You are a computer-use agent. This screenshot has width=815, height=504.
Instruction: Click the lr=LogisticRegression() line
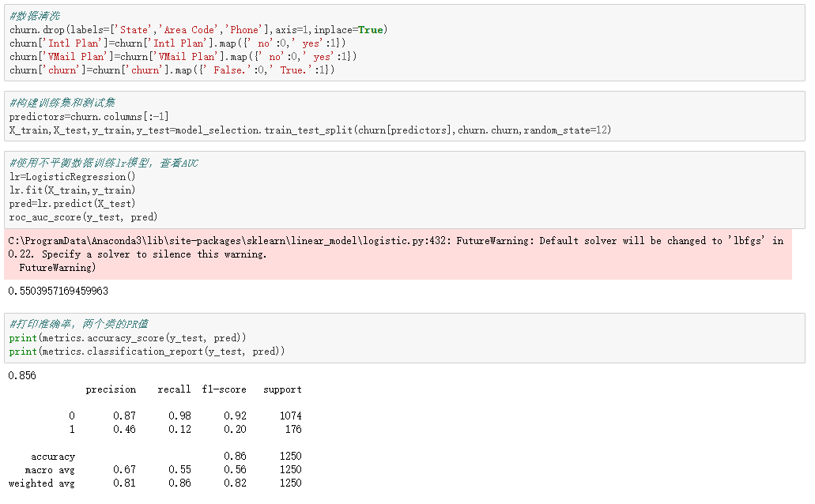73,177
